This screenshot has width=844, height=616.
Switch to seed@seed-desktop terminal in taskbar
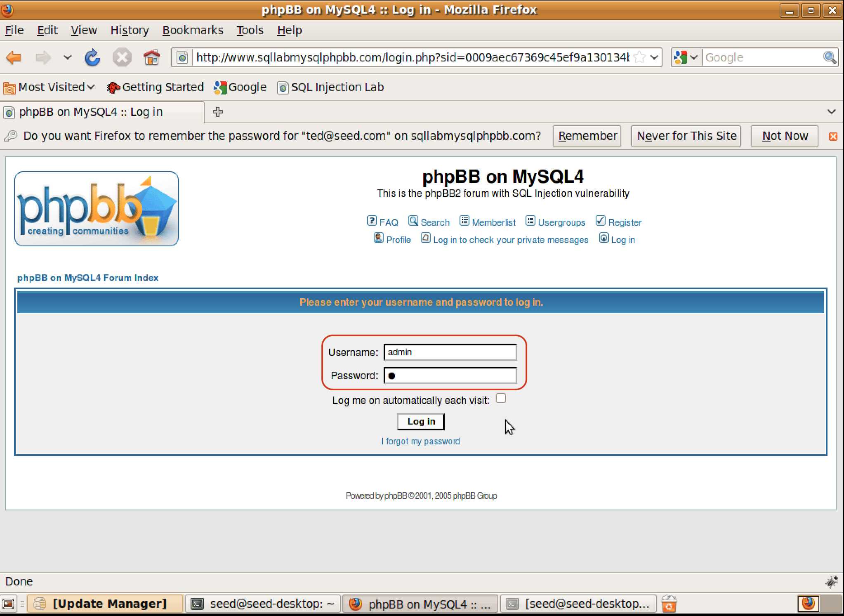263,604
